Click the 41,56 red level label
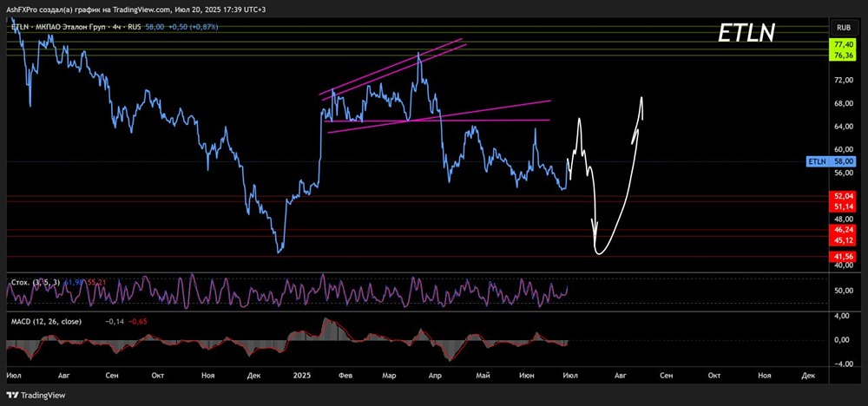The image size is (868, 406). (843, 257)
